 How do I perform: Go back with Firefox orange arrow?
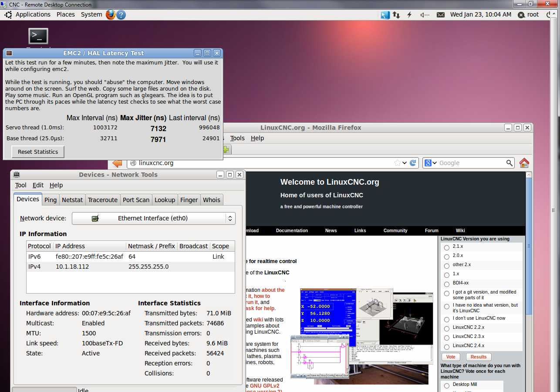[x=117, y=163]
